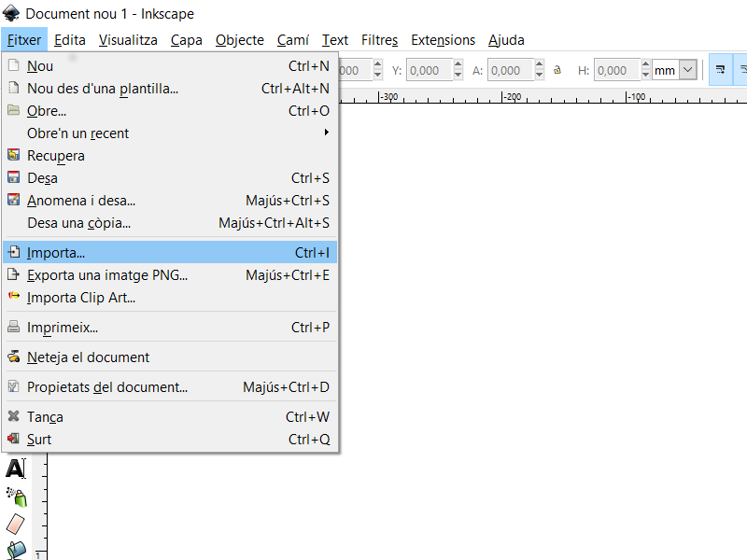
Task: Choose Nou from the file menu
Action: coord(170,65)
